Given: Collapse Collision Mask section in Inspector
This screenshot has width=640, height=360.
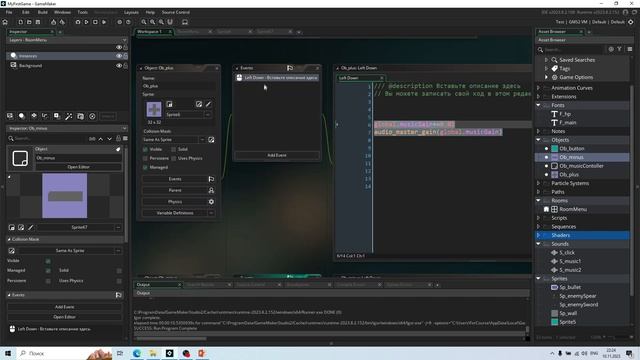Looking at the screenshot, I should pos(9,239).
